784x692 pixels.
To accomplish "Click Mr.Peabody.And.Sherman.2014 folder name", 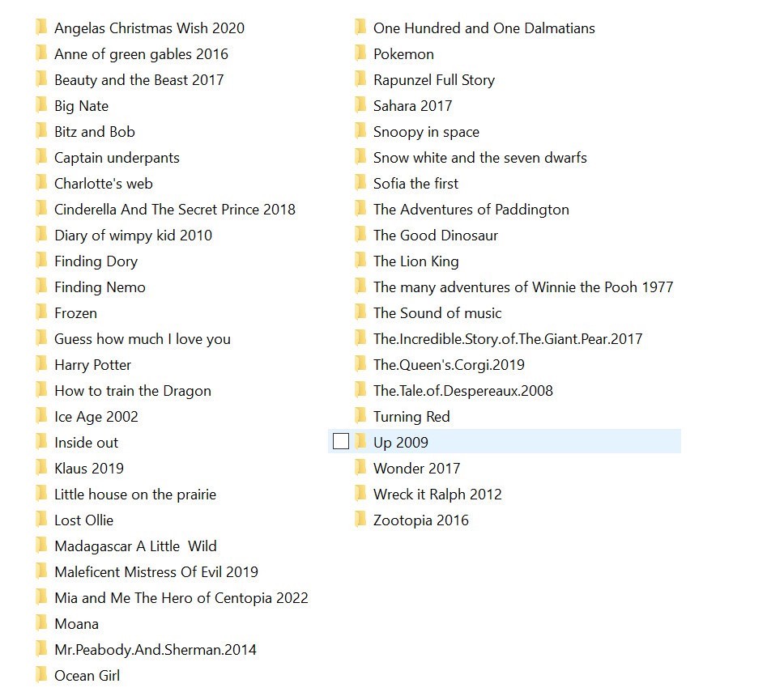I will point(156,650).
